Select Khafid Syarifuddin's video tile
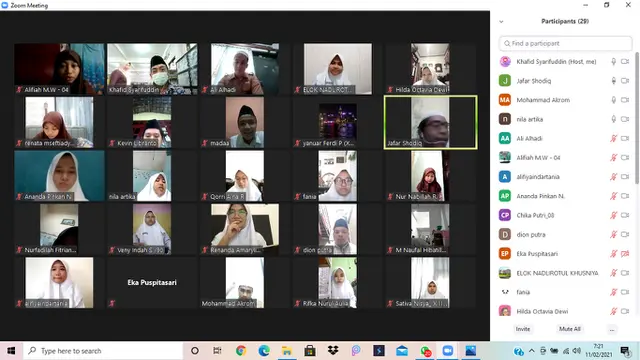 click(152, 69)
